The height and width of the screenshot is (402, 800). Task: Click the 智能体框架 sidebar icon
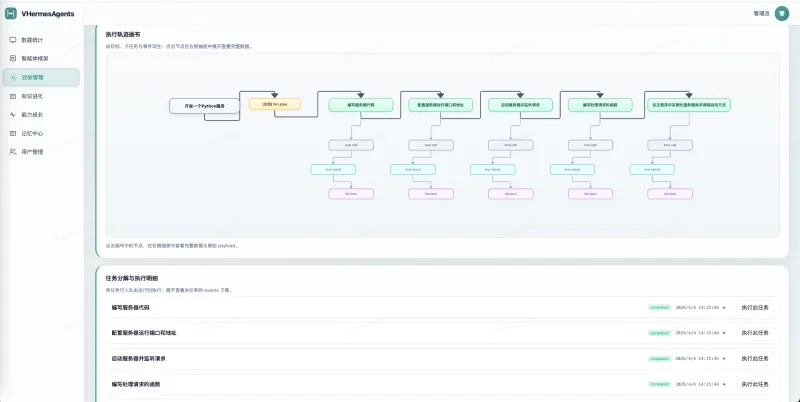(13, 59)
